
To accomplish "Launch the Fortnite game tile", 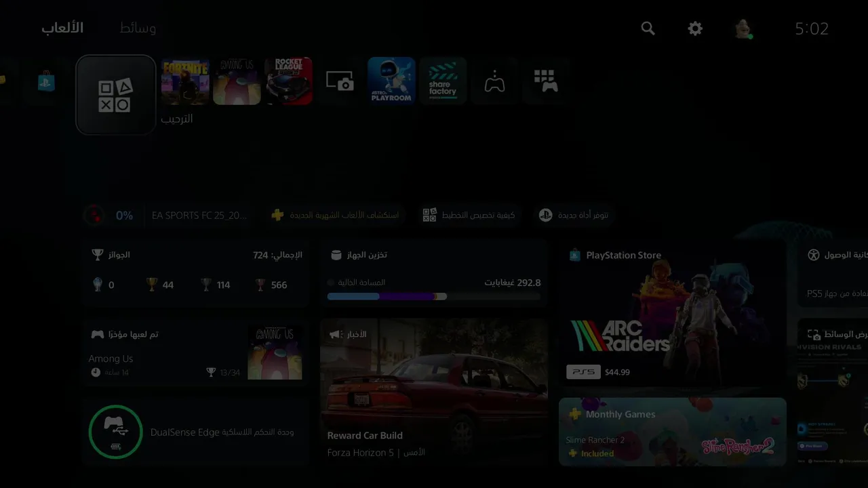I will [x=185, y=81].
